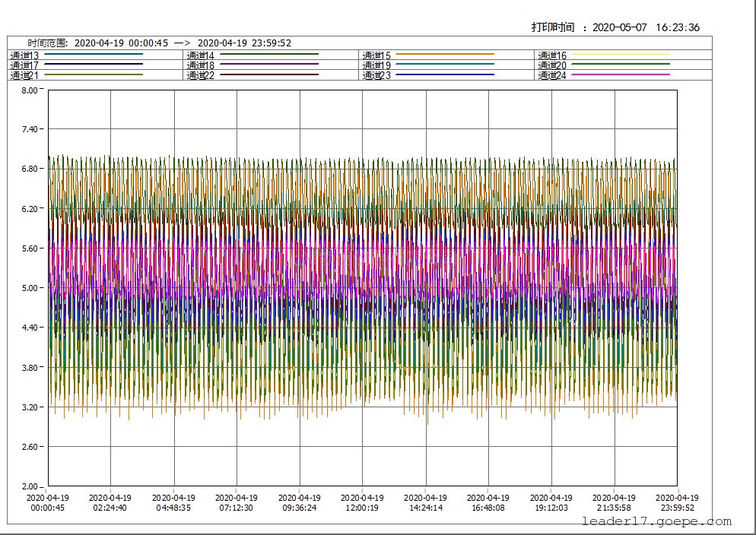Click the 00:00:45 start time marker

tap(48, 507)
